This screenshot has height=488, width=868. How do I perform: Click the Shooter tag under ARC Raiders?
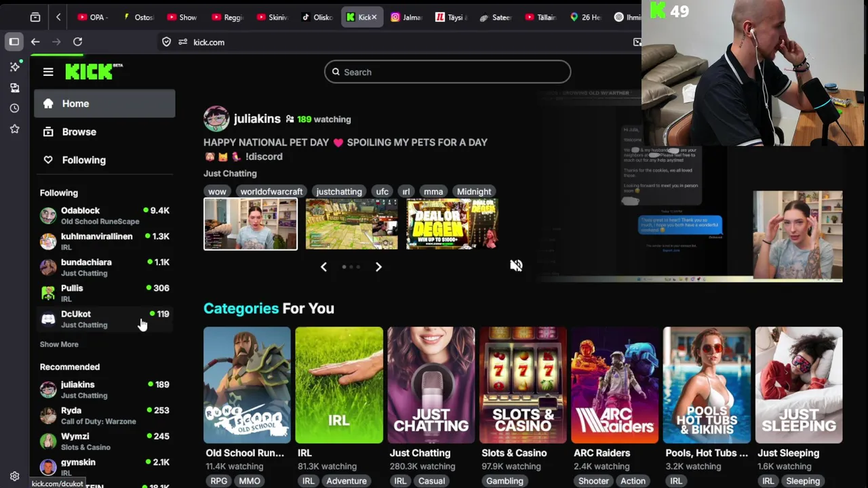(x=593, y=481)
